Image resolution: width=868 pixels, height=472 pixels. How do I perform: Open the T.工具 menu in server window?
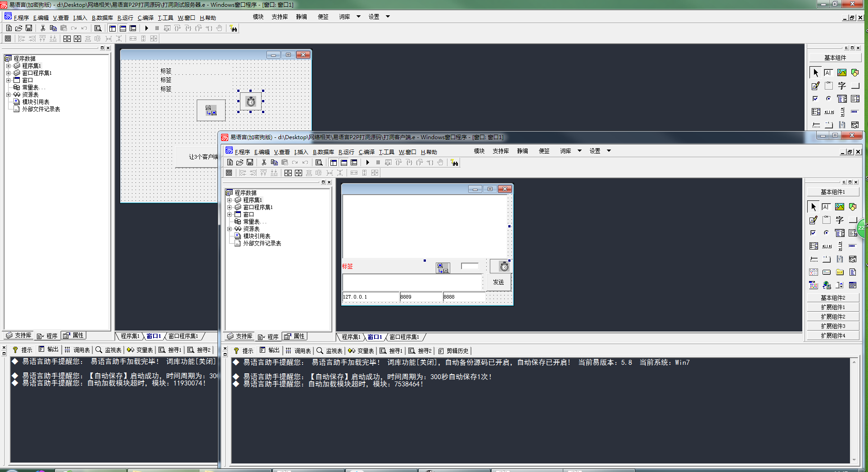166,18
